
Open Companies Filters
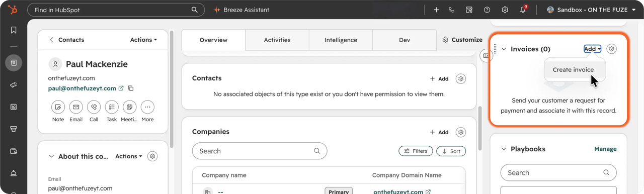(416, 151)
